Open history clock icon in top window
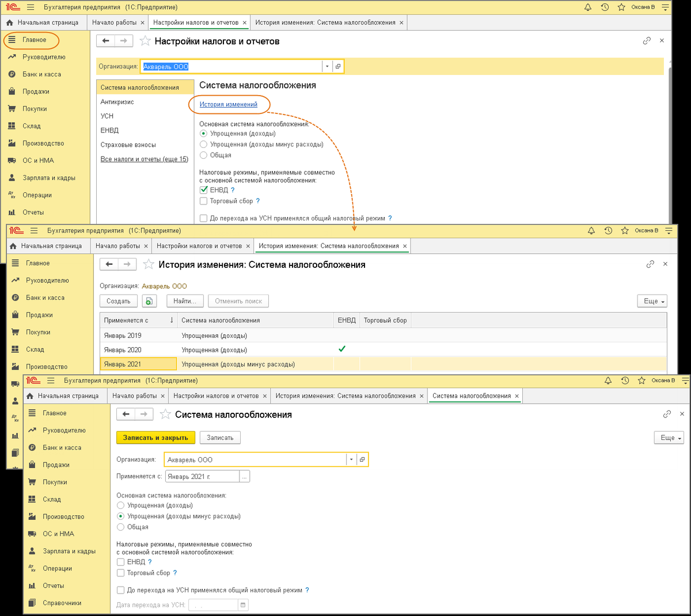Image resolution: width=691 pixels, height=616 pixels. (605, 7)
